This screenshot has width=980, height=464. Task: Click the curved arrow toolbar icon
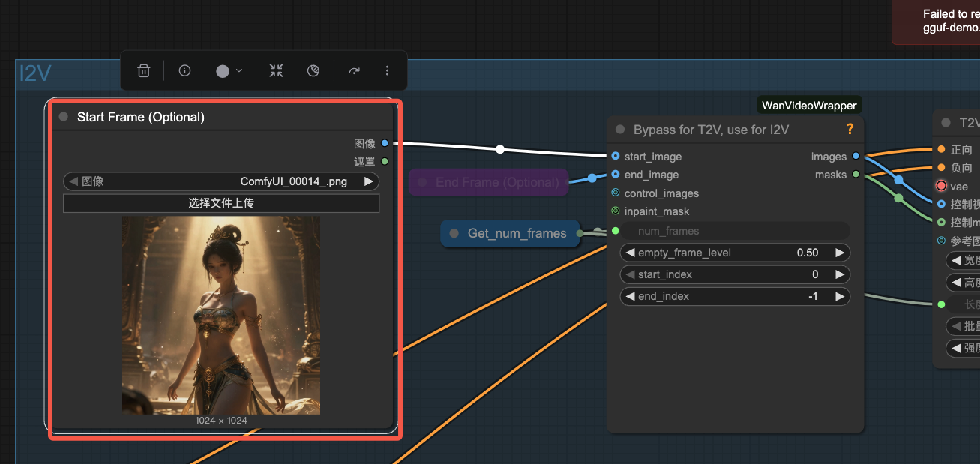pos(354,70)
